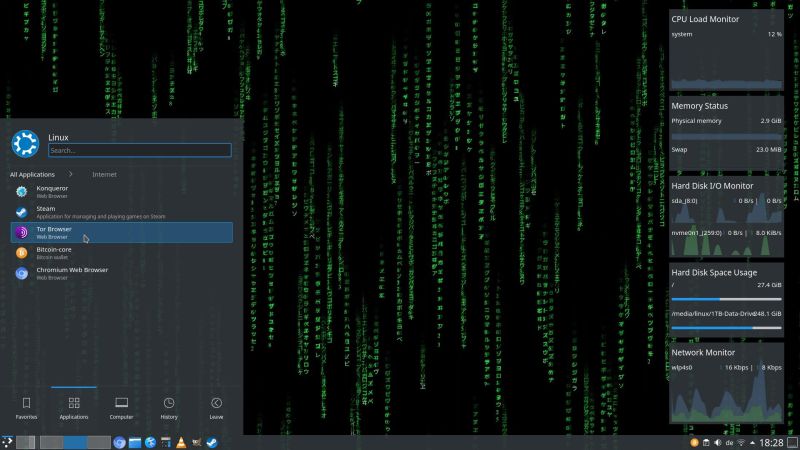
Task: Click the KDE user avatar icon
Action: tap(25, 143)
